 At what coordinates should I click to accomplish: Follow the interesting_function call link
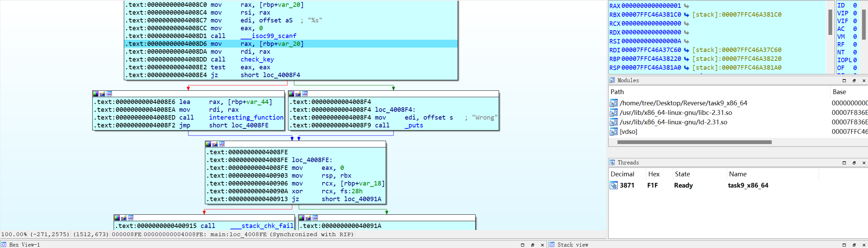point(246,118)
